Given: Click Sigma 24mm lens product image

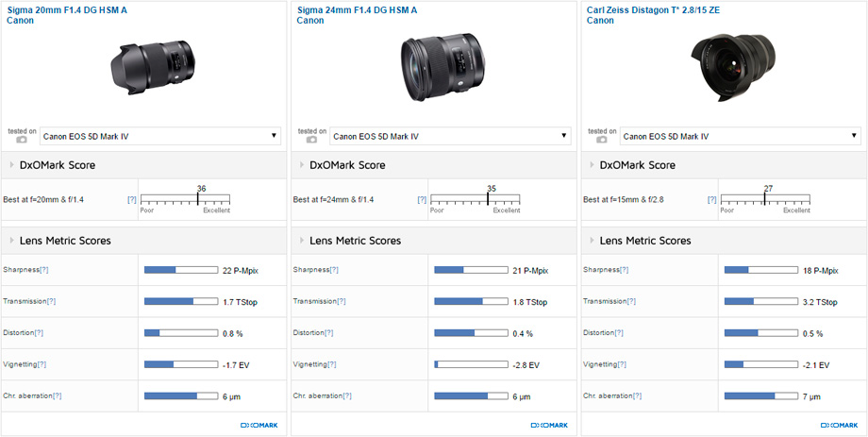Looking at the screenshot, I should pos(442,67).
